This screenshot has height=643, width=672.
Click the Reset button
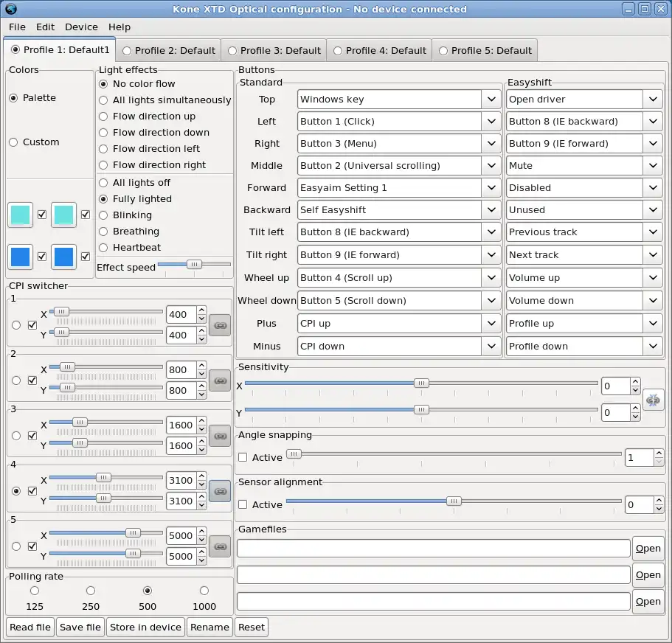[x=252, y=627]
